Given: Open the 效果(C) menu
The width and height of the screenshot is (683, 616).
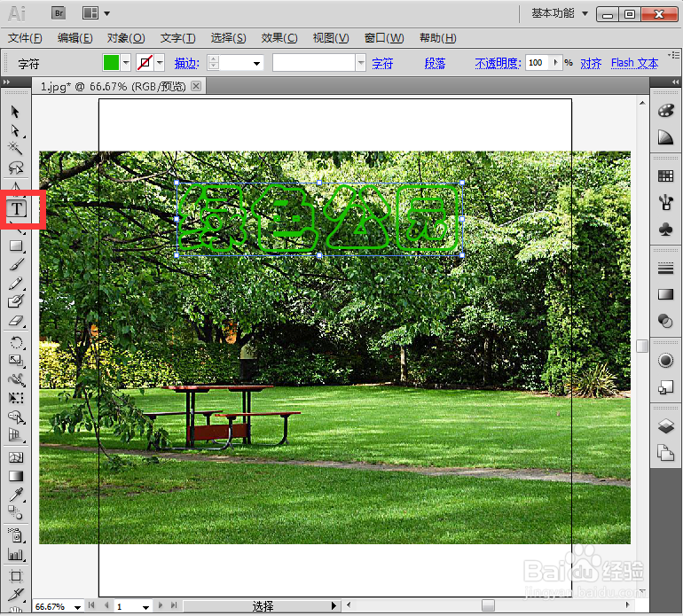Looking at the screenshot, I should click(279, 38).
